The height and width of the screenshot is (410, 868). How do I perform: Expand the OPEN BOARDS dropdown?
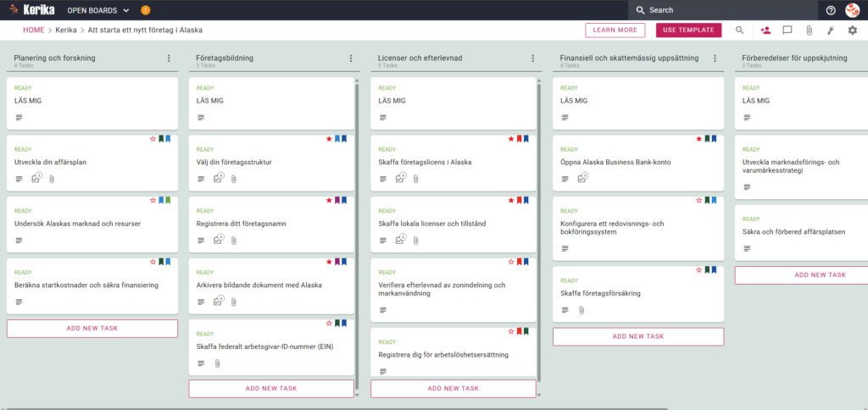pyautogui.click(x=98, y=10)
